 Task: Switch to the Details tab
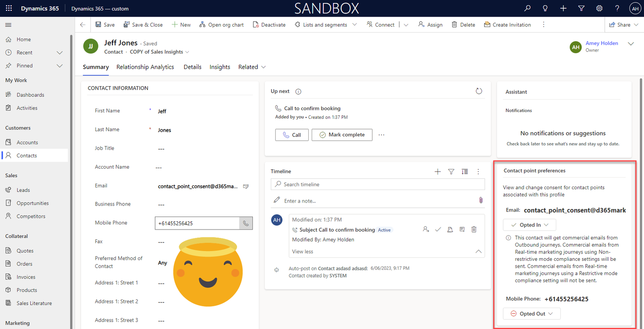[x=192, y=67]
